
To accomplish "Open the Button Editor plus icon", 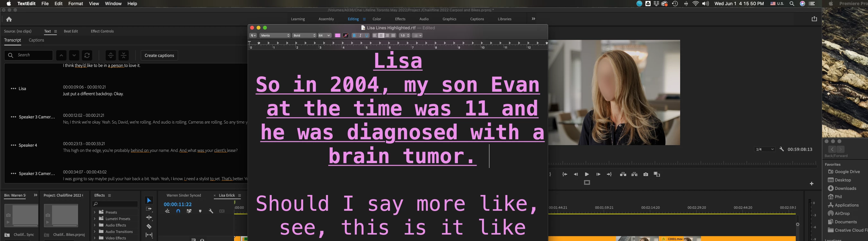I will (812, 184).
